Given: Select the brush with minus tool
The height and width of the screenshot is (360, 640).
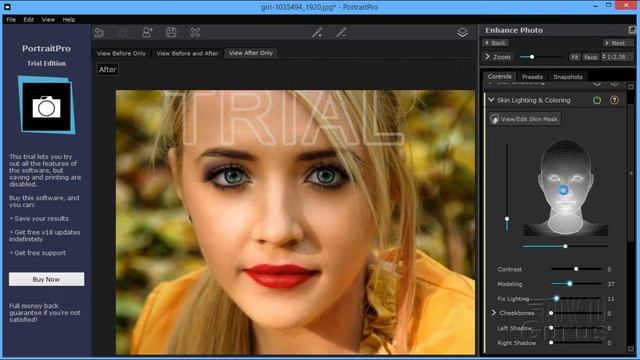Looking at the screenshot, I should pyautogui.click(x=341, y=33).
